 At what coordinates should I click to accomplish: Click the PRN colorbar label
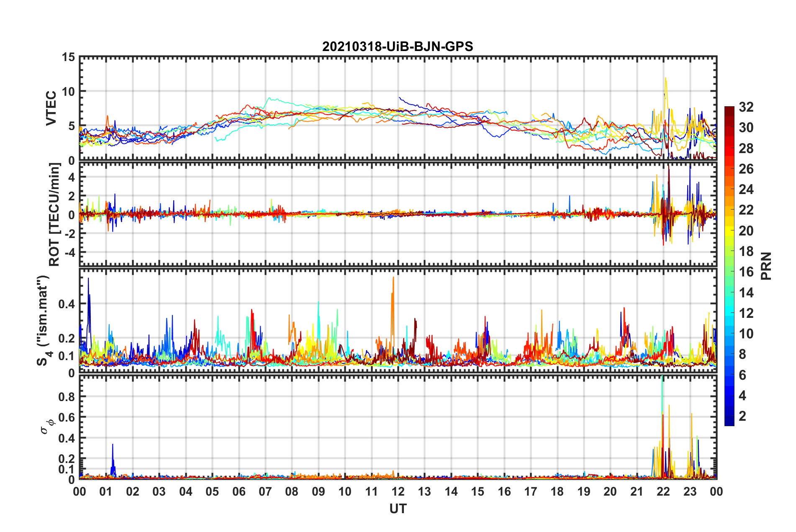766,266
